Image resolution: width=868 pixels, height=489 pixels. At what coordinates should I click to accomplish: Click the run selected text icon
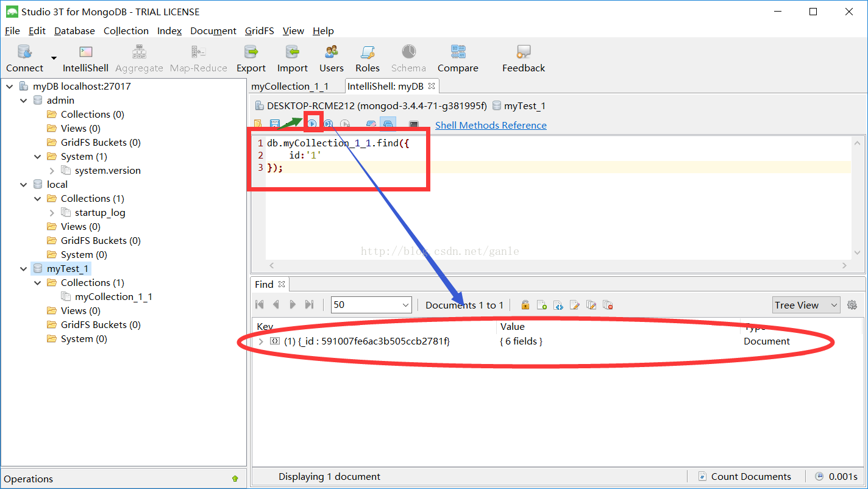(345, 124)
